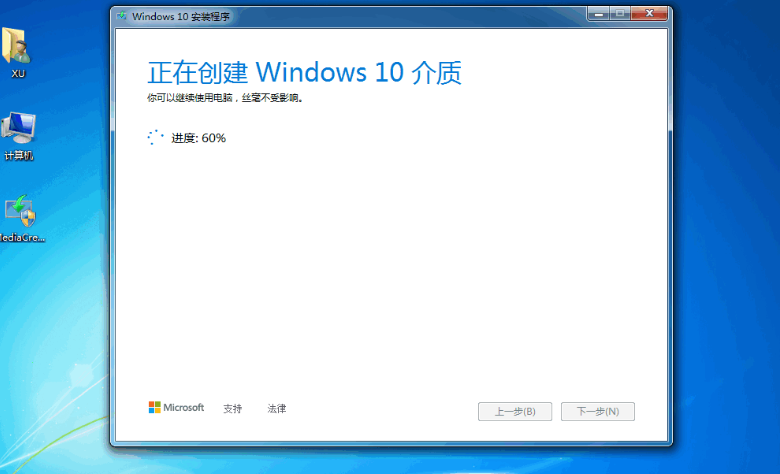Close the Windows 10 安装程序 window
Image resolution: width=780 pixels, height=474 pixels.
point(651,14)
